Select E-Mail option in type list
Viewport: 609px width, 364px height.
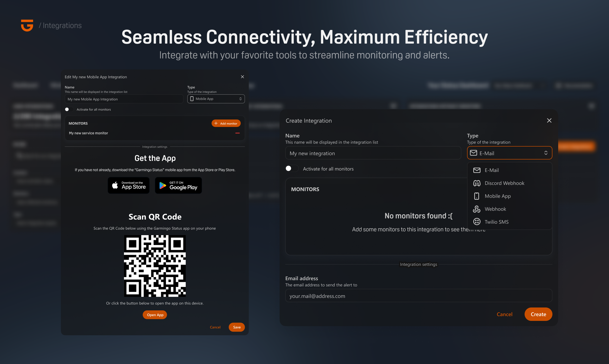tap(491, 170)
